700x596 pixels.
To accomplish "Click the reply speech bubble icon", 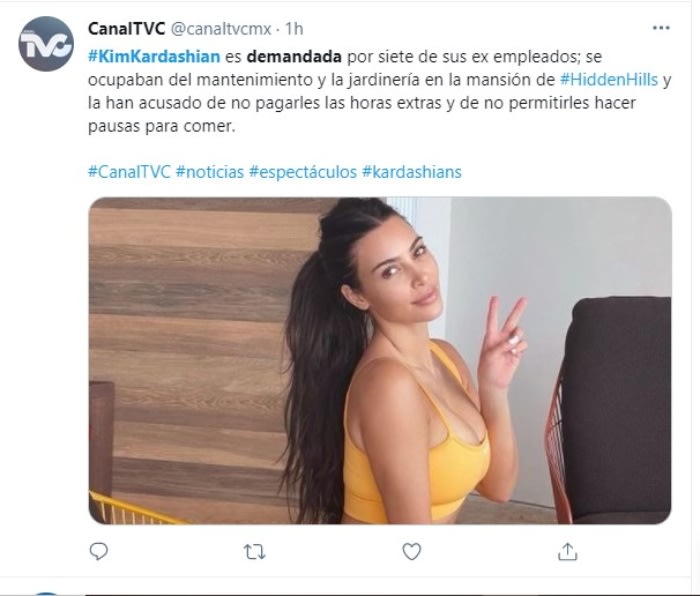I will (98, 552).
